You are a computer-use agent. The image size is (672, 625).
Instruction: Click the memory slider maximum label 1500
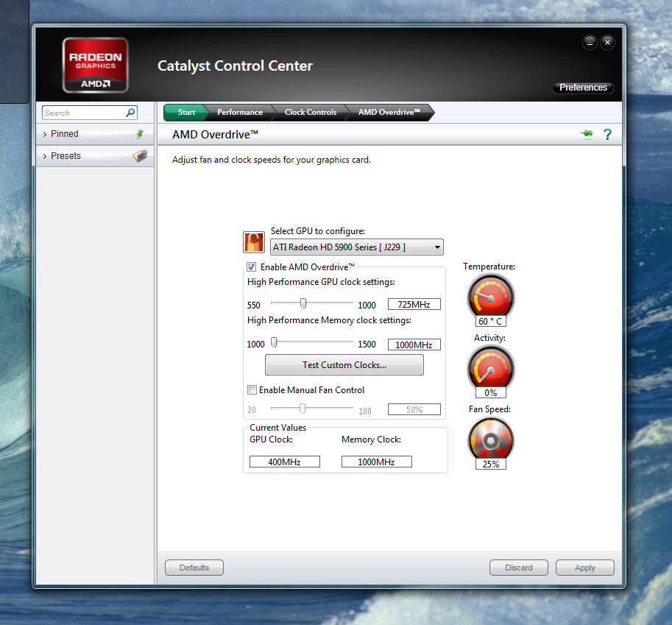pyautogui.click(x=367, y=345)
